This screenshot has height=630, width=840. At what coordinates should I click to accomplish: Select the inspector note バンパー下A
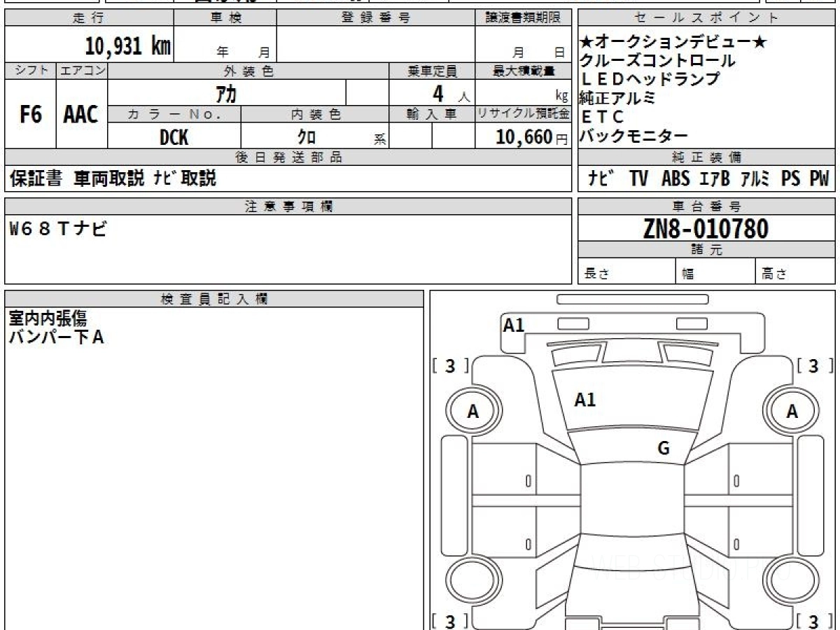point(56,337)
